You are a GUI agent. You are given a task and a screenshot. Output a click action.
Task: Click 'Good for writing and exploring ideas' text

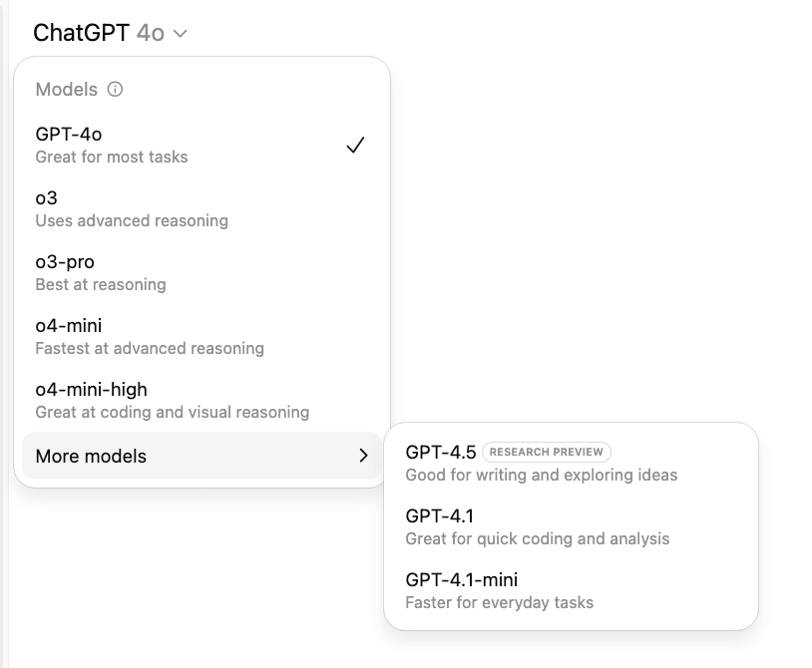(541, 475)
